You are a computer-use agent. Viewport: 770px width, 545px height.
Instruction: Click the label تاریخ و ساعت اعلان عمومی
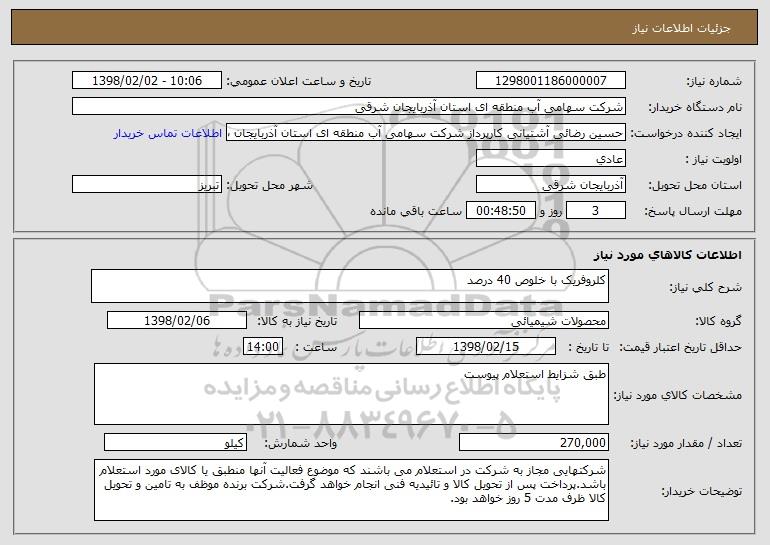pos(299,81)
